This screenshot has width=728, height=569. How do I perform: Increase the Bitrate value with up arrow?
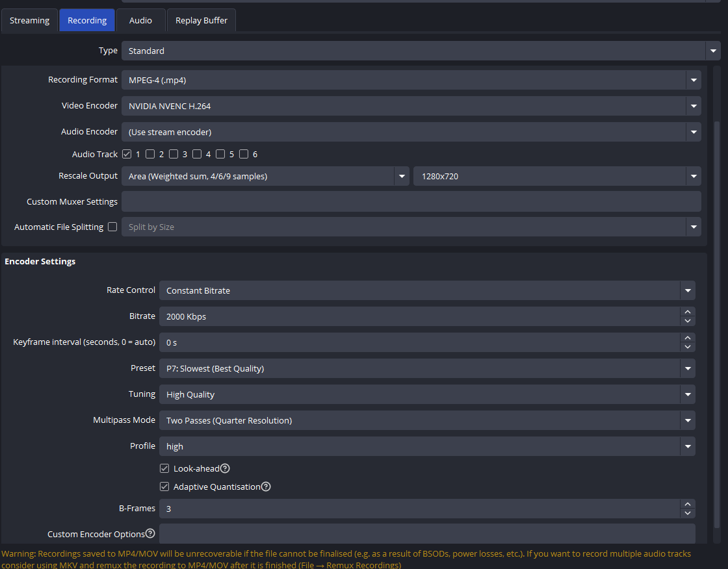(x=688, y=311)
